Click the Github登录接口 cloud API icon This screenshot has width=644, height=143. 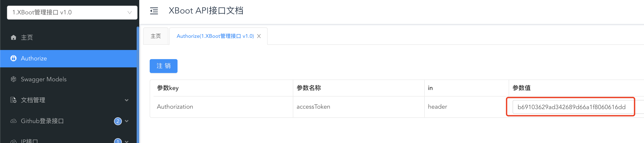click(13, 121)
